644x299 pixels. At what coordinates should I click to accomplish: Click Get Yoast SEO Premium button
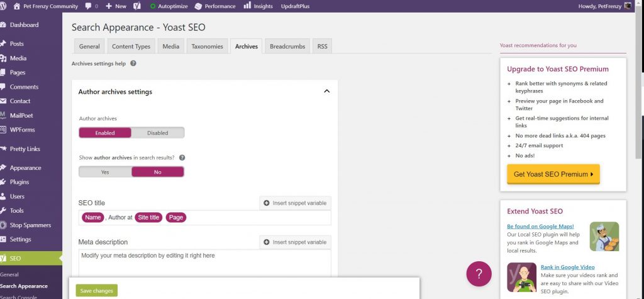553,174
